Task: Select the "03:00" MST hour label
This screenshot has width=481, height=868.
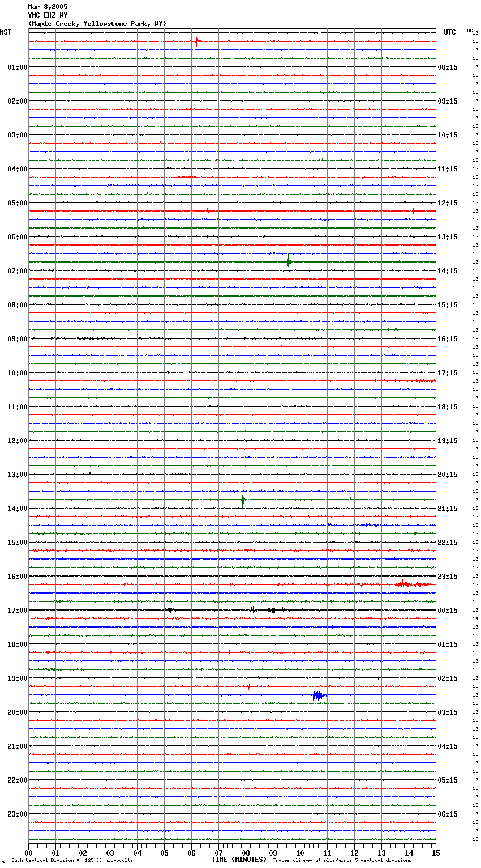Action: pyautogui.click(x=18, y=135)
